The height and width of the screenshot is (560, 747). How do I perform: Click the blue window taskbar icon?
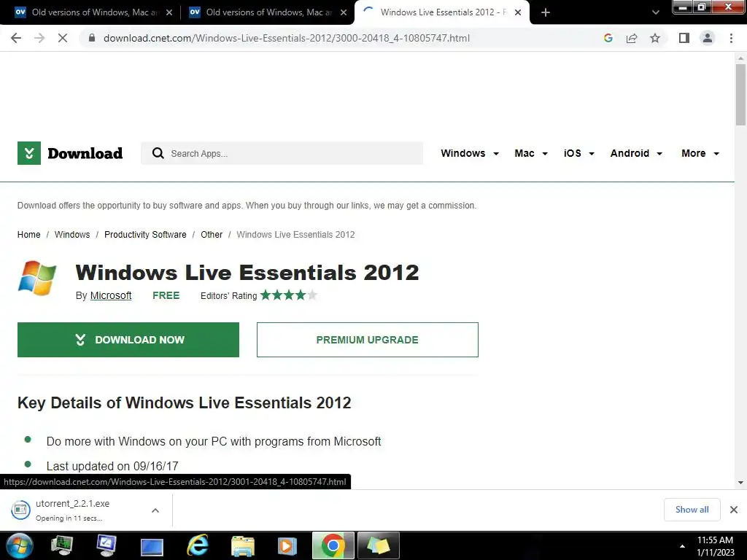click(x=152, y=547)
